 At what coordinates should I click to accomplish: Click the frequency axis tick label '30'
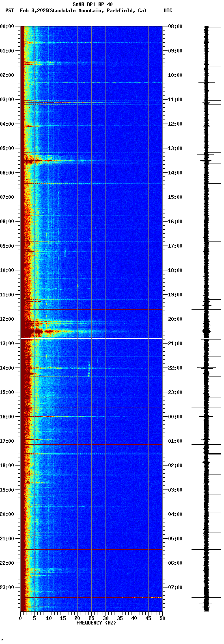106,618
